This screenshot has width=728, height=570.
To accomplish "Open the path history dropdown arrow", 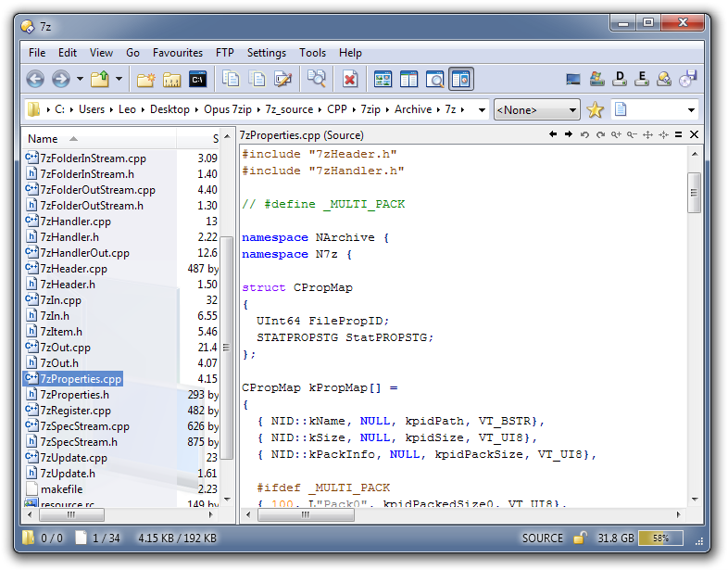I will (482, 110).
